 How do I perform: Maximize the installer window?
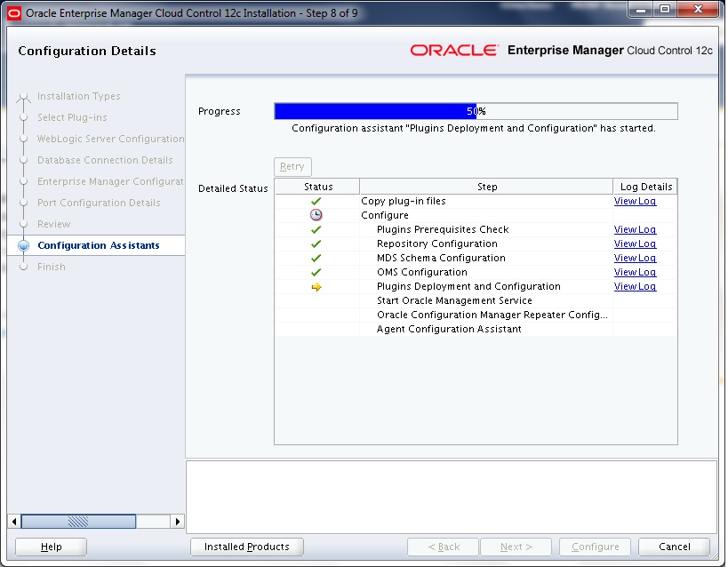(665, 9)
